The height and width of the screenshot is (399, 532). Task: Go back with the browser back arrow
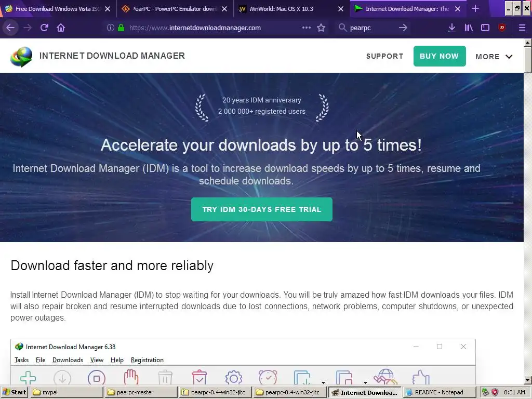pos(10,28)
